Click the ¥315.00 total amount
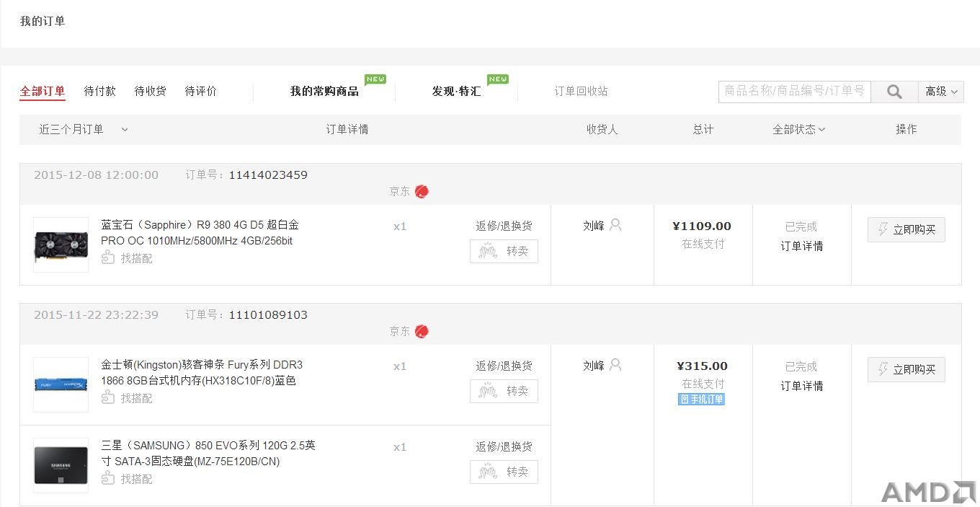Screen dimensions: 980x507 coord(703,366)
